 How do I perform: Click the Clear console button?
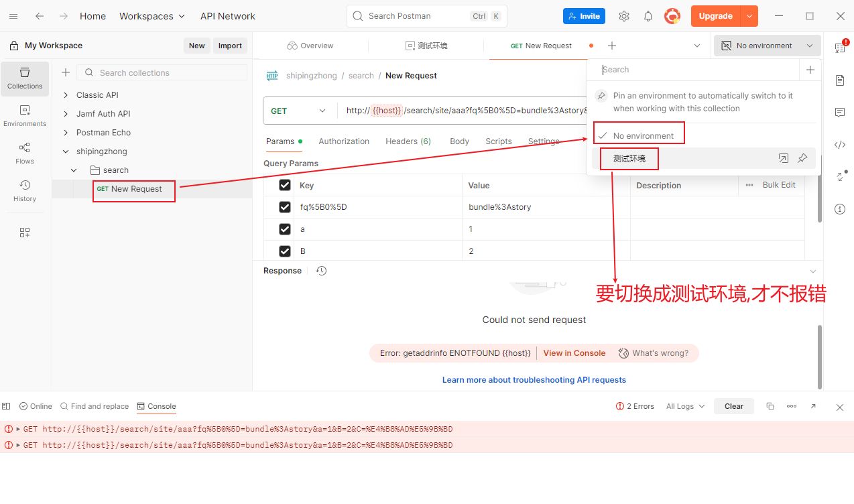734,406
